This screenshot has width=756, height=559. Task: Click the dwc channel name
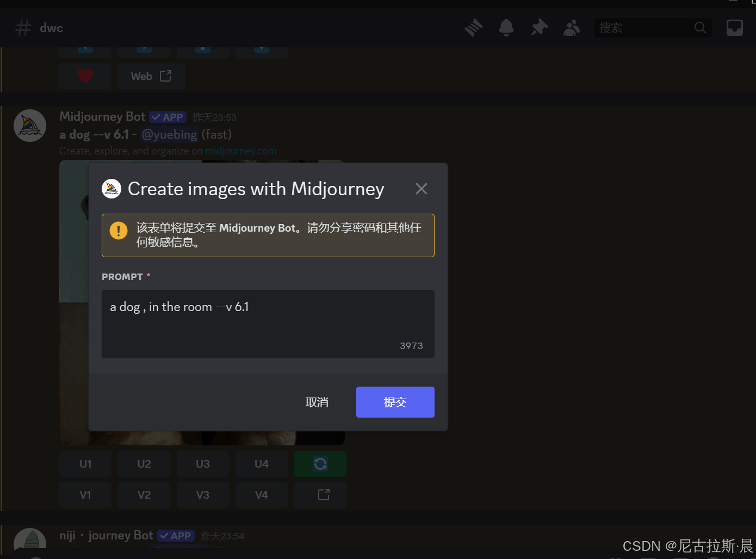tap(51, 28)
